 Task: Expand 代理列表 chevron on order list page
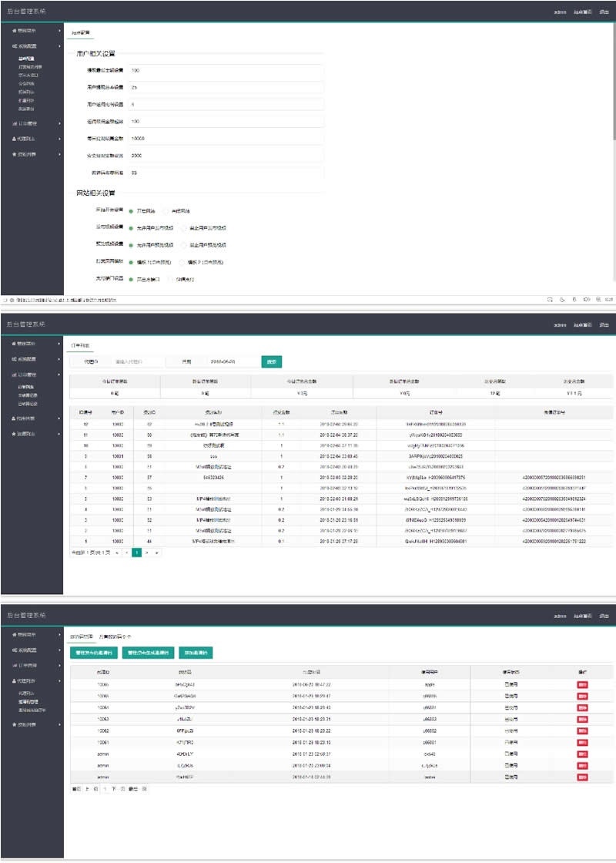59,418
